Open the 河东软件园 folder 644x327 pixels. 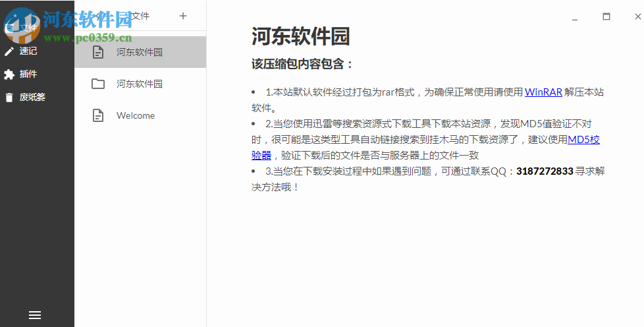point(140,84)
